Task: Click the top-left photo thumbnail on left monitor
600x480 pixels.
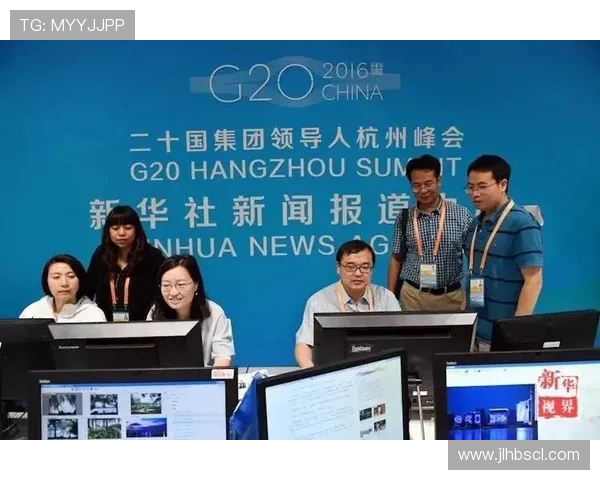Action: [x=63, y=403]
